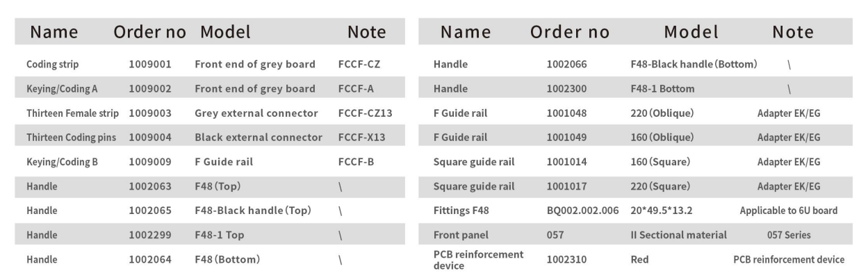Image resolution: width=868 pixels, height=280 pixels.
Task: Select the 'Fittings F48' name cell
Action: (462, 211)
